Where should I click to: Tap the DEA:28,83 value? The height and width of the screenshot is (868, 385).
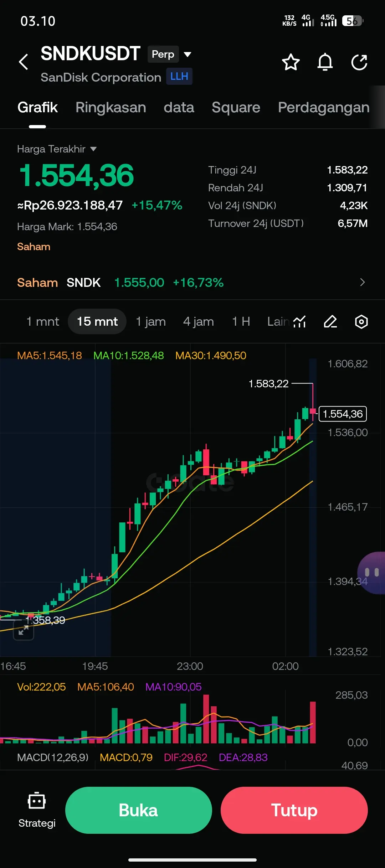tap(243, 757)
